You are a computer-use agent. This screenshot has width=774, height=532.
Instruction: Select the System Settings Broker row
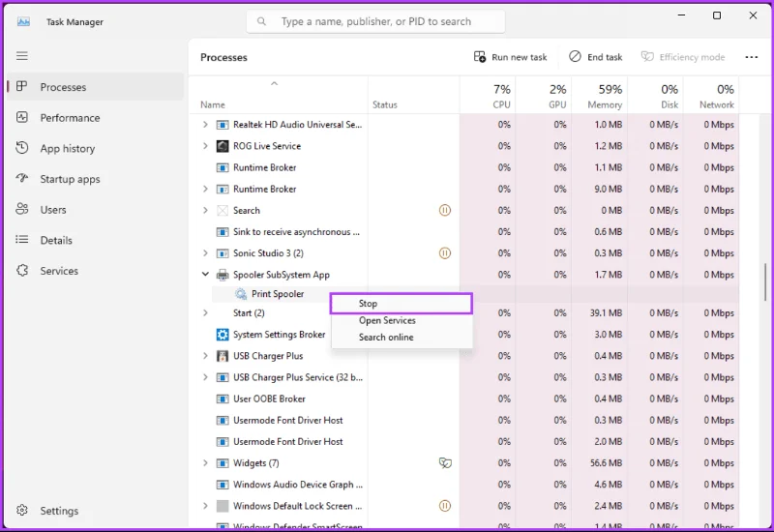(x=463, y=335)
